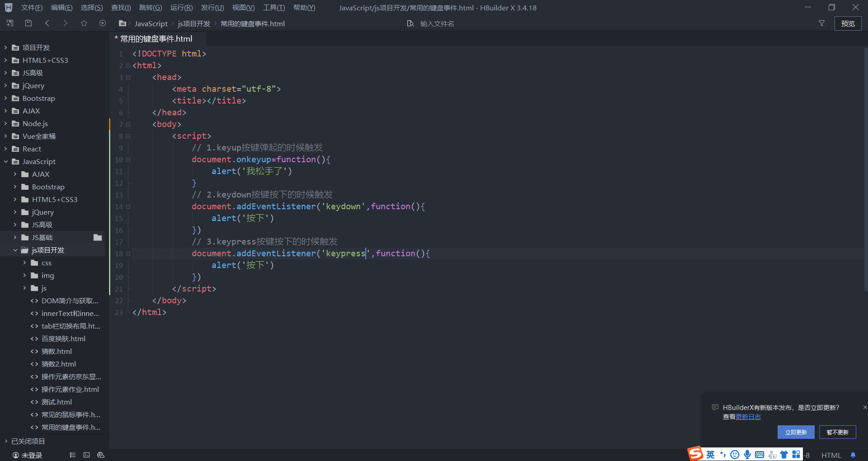
Task: Open the document outline icon in status bar
Action: click(72, 455)
